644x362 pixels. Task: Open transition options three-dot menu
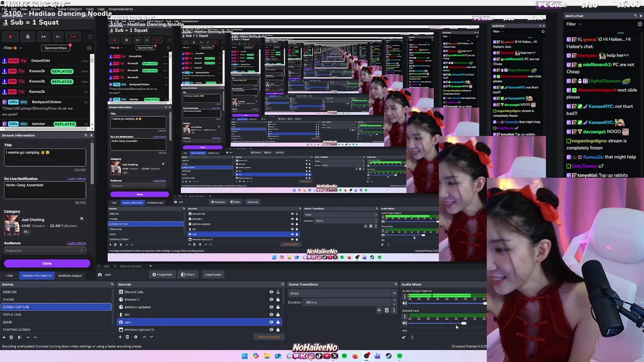(x=393, y=310)
